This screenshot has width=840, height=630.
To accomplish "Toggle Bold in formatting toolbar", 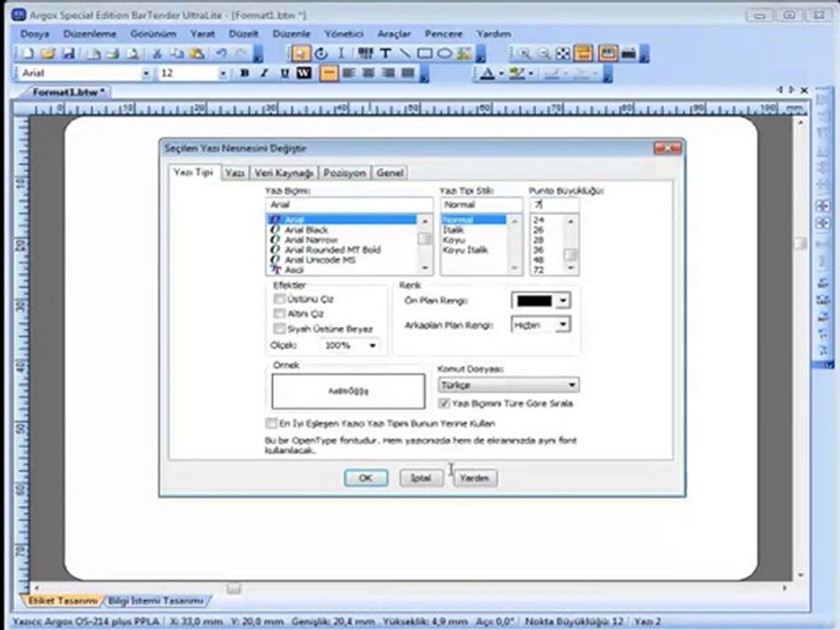I will (x=245, y=73).
